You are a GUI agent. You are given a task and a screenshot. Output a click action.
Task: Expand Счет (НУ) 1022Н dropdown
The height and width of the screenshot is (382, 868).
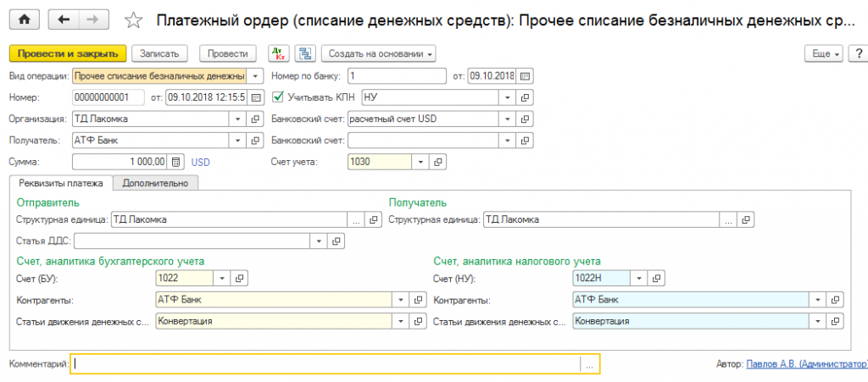click(x=639, y=278)
